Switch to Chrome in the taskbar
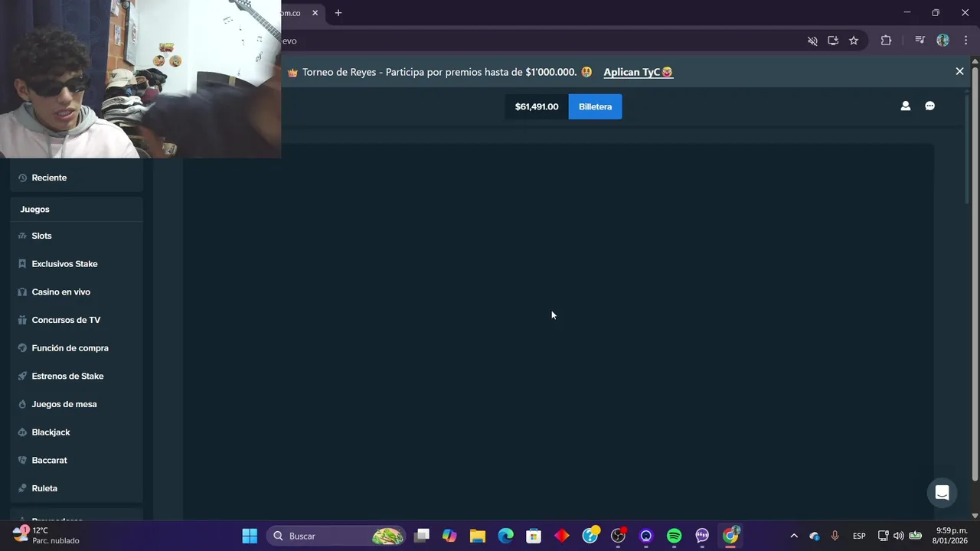The height and width of the screenshot is (551, 980). pyautogui.click(x=731, y=536)
